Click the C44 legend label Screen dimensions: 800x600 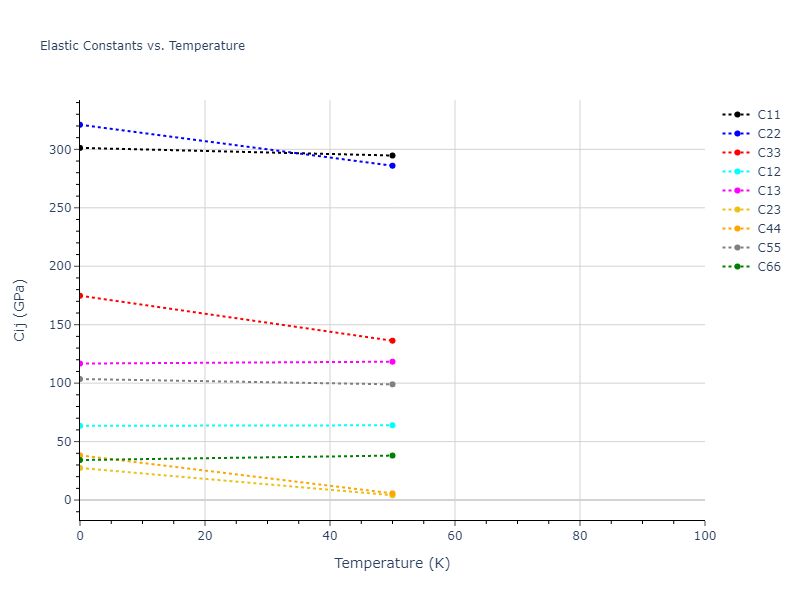point(768,229)
